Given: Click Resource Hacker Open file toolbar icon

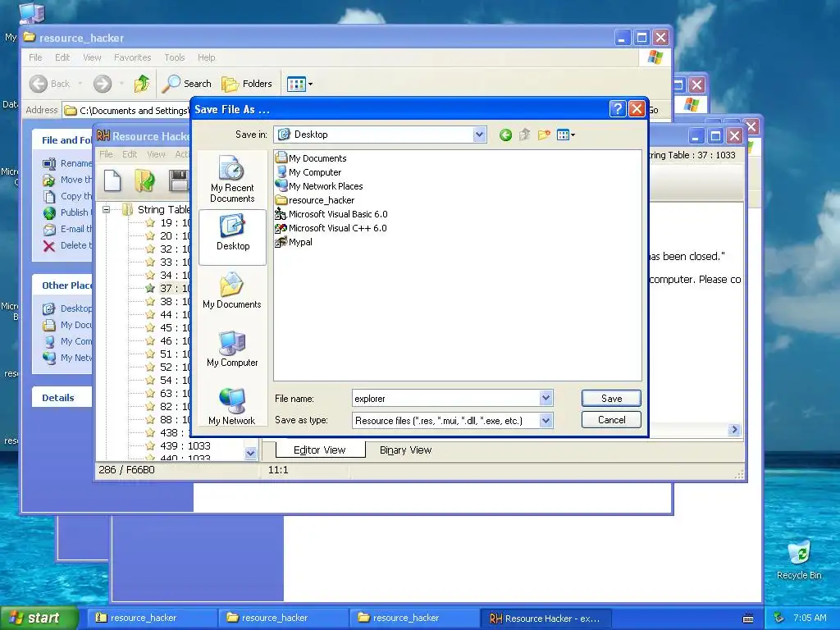Looking at the screenshot, I should click(144, 180).
